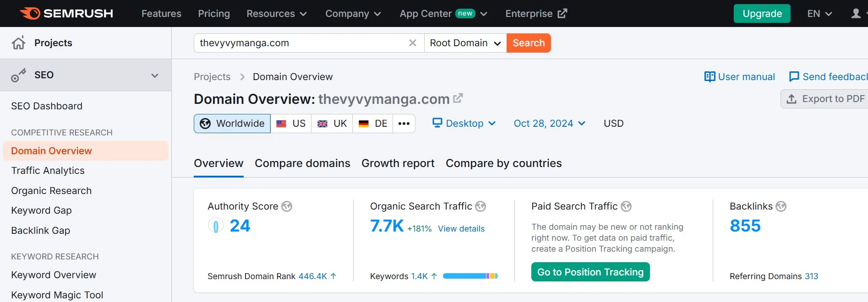Open the Root Domain dropdown
Viewport: 868px width, 302px height.
(x=465, y=43)
